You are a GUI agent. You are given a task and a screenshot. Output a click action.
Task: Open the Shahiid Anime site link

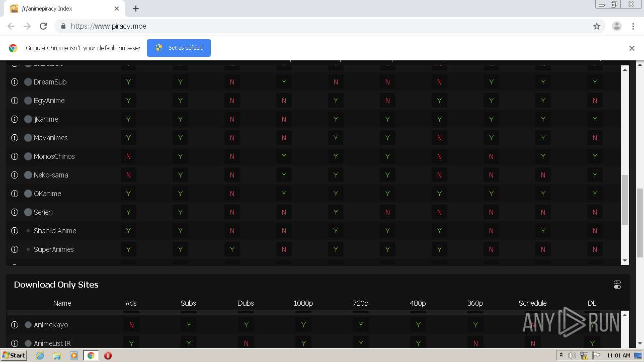(55, 231)
